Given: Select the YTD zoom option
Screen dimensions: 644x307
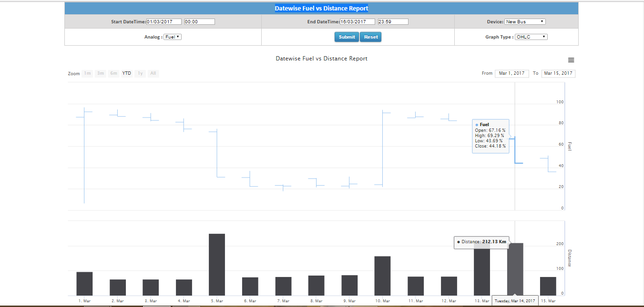Looking at the screenshot, I should click(x=127, y=73).
